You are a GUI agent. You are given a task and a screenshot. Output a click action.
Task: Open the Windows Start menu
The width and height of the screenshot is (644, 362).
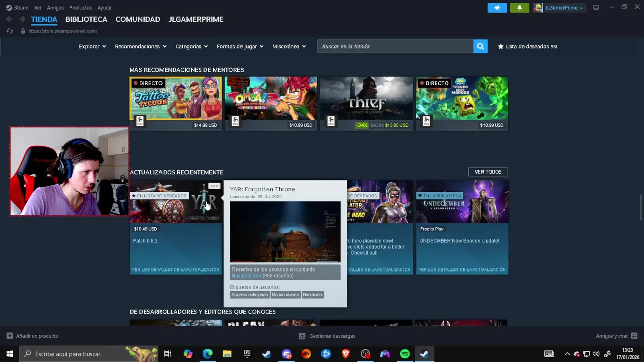point(10,354)
